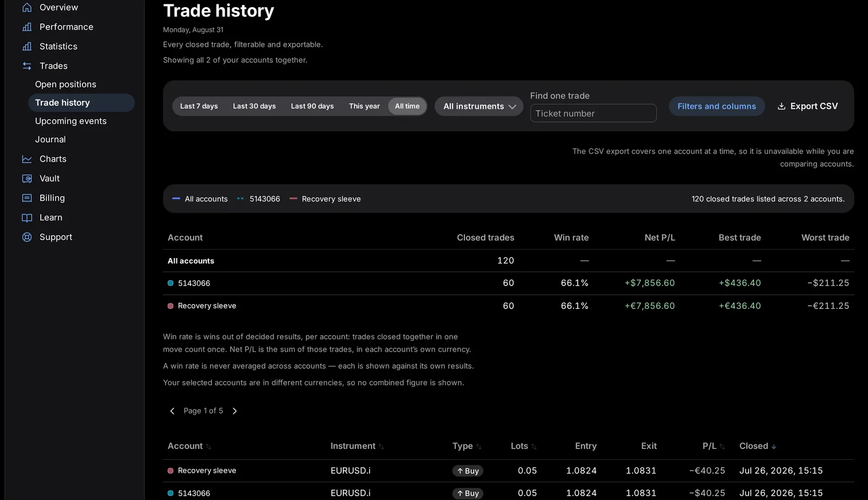Click Buy badge in Recovery sleeve trade row
The height and width of the screenshot is (500, 868).
click(x=468, y=471)
